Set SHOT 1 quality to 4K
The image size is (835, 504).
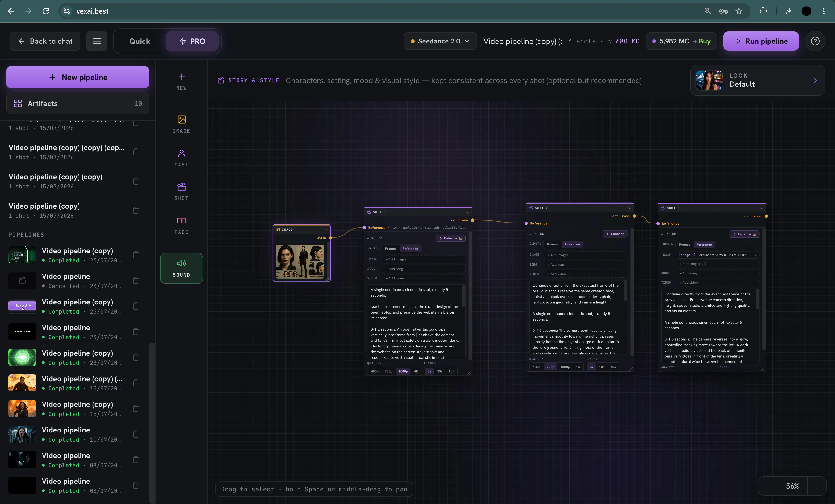point(416,371)
